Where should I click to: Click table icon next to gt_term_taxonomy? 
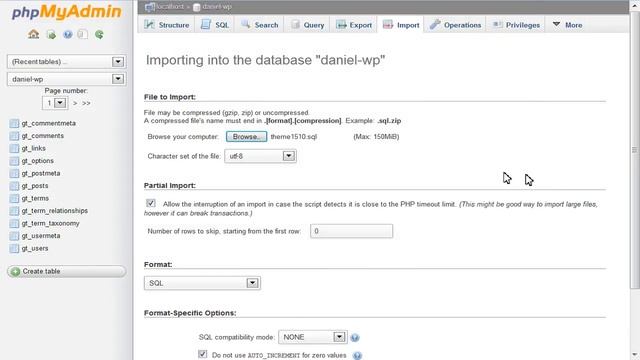(14, 223)
